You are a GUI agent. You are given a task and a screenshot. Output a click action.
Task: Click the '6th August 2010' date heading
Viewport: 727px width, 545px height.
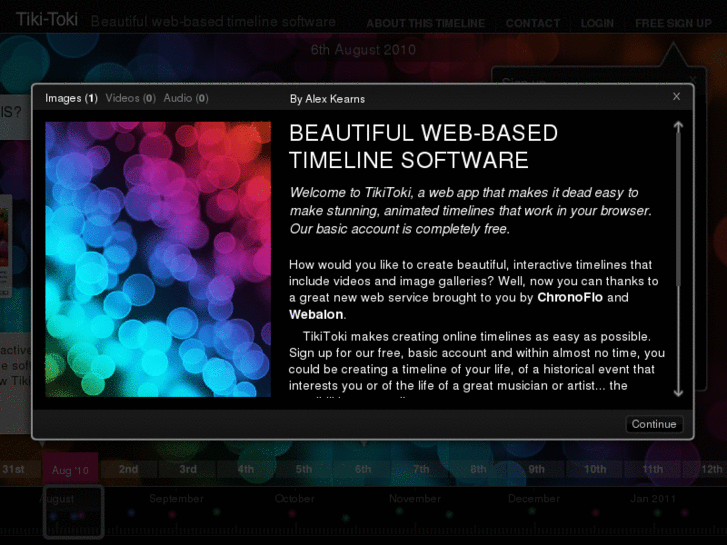[363, 50]
